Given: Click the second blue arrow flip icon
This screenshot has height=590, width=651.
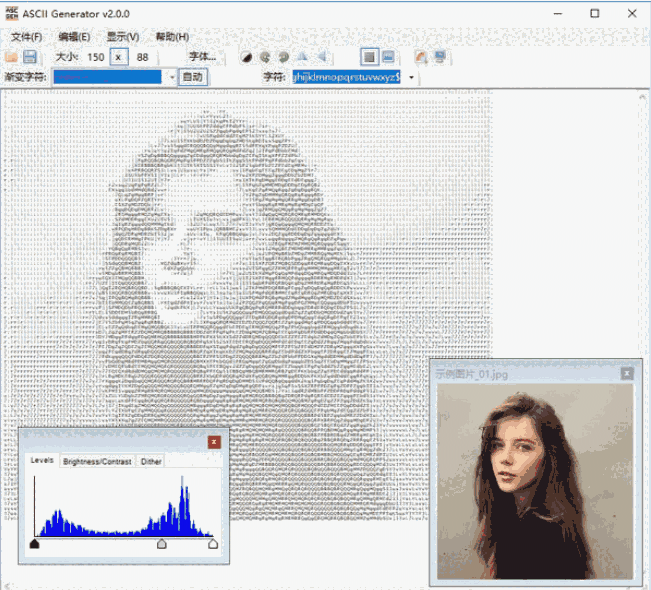Looking at the screenshot, I should (x=320, y=57).
